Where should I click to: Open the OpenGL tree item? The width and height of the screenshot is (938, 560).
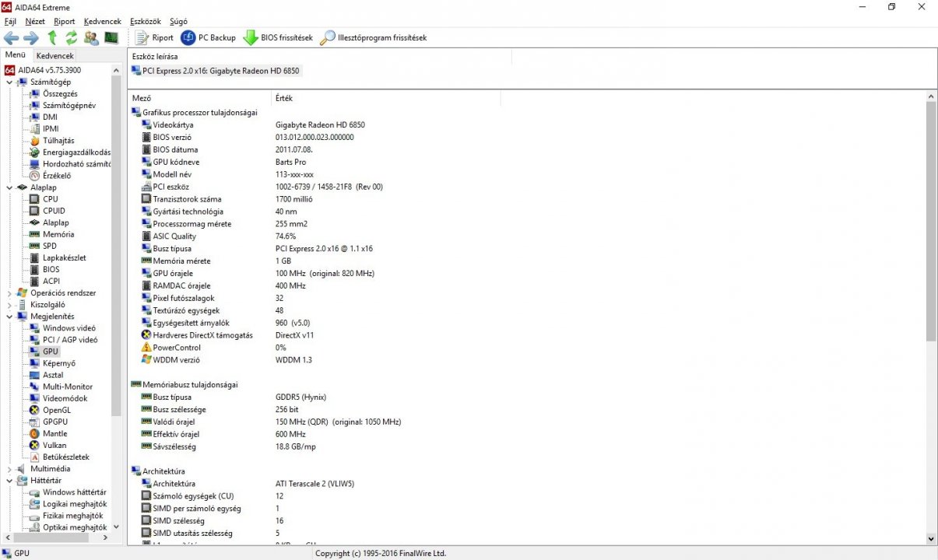(56, 410)
